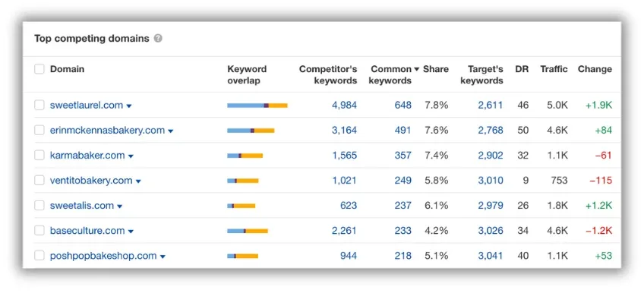Check the box for karmabaker.com

tap(39, 155)
